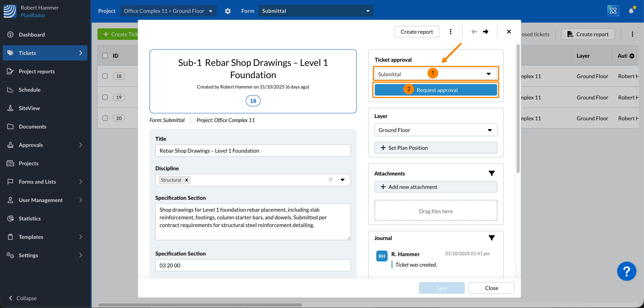Select checkbox for ticket 20
This screenshot has height=308, width=644.
coord(105,118)
